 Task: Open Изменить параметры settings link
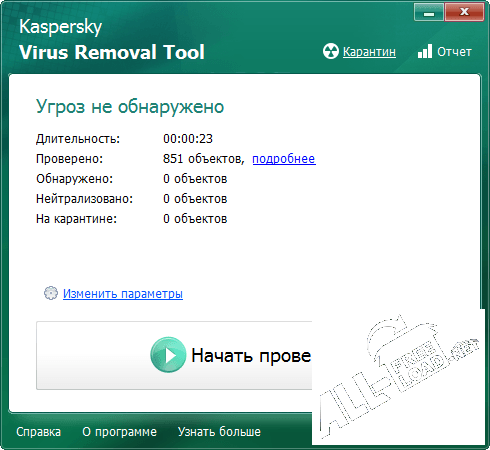tap(123, 294)
